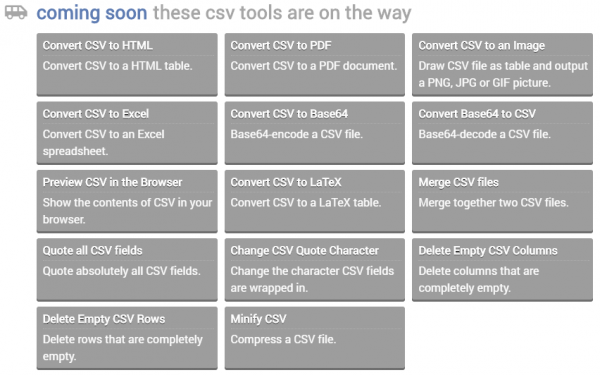Click 'Base64-encode a CSV file.' description
600x375 pixels.
click(x=297, y=134)
